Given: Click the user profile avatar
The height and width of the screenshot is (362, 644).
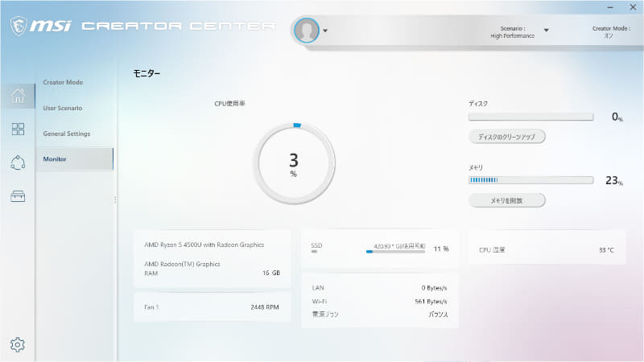Looking at the screenshot, I should [307, 31].
